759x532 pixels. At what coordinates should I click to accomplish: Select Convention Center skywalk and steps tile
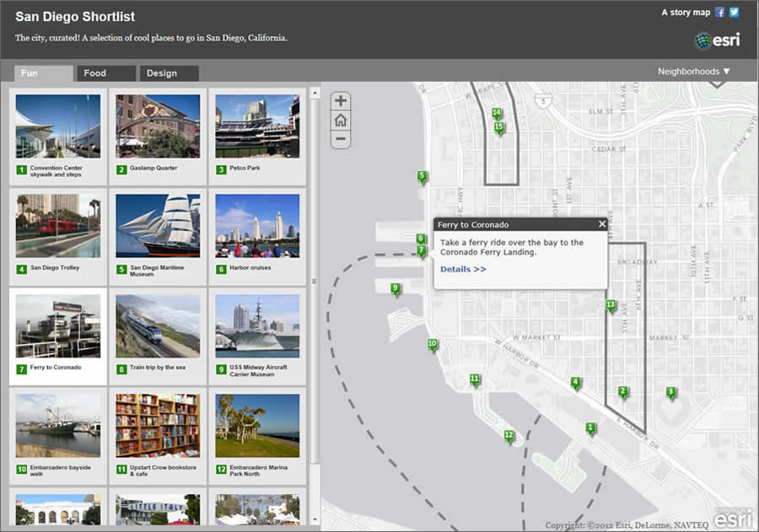pyautogui.click(x=58, y=137)
